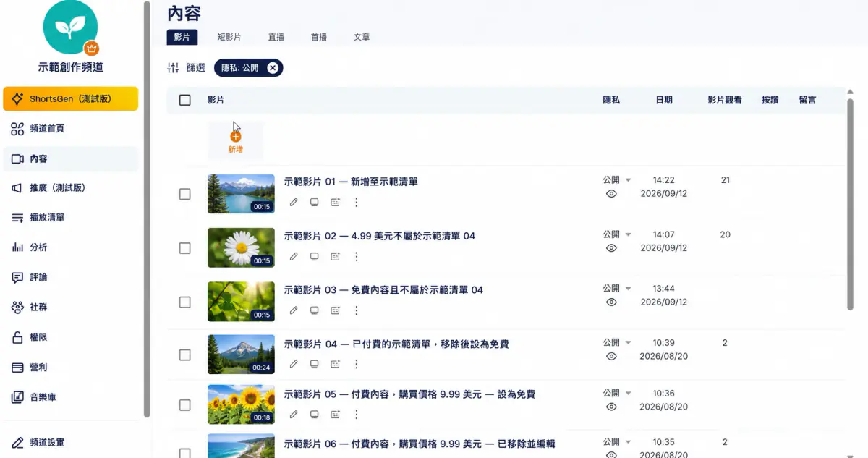Open ShortsGen（測試版）button

(x=70, y=99)
